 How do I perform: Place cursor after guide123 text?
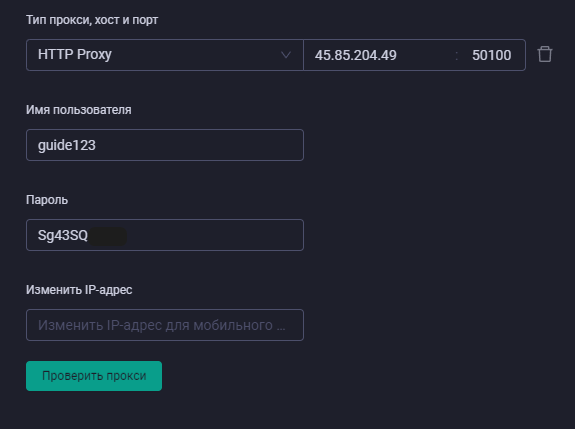97,145
